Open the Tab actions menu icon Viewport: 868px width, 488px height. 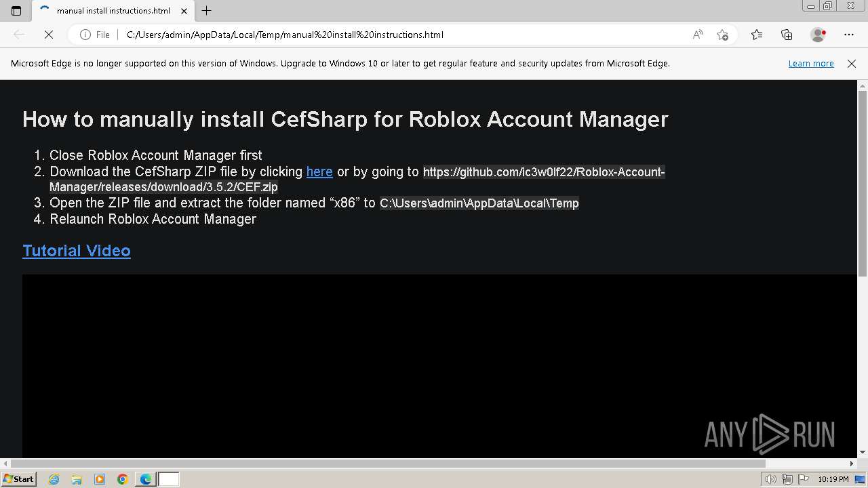pyautogui.click(x=16, y=11)
